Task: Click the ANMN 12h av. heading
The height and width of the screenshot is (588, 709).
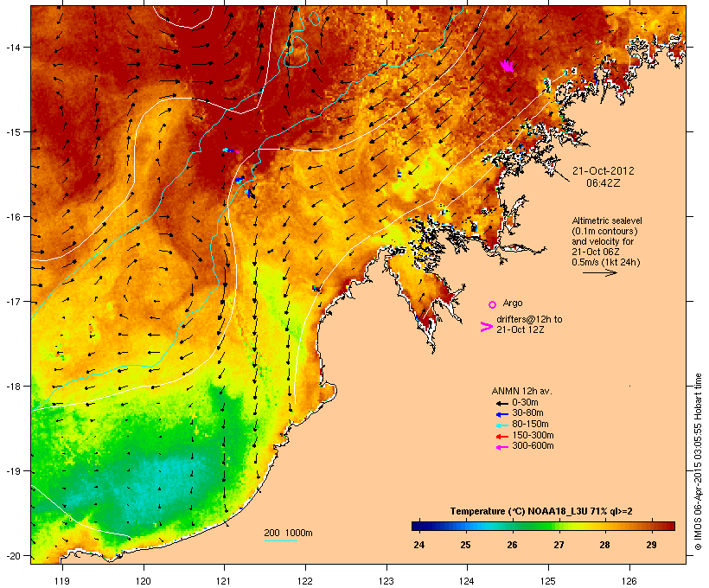Action: coord(521,391)
